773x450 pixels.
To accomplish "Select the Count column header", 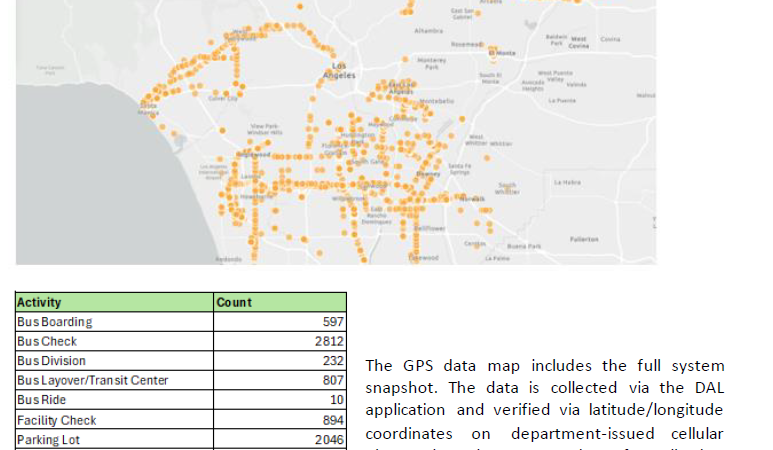I will click(x=234, y=302).
